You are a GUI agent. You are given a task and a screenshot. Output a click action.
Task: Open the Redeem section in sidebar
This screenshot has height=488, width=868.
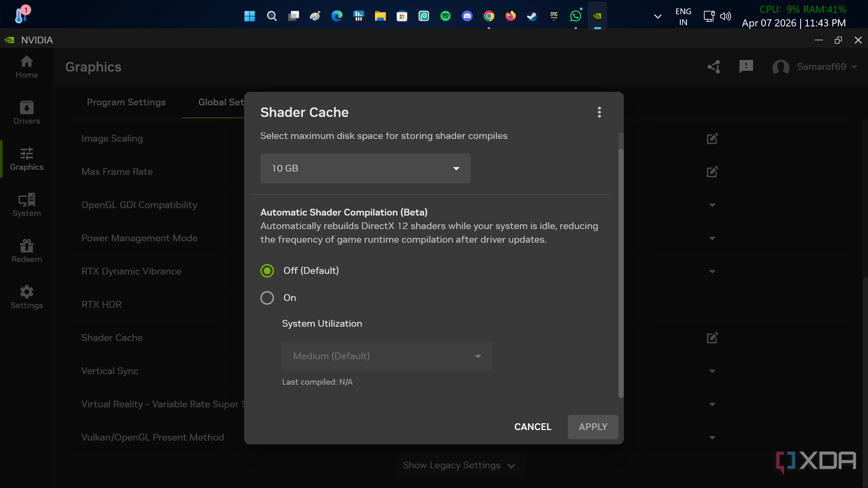tap(26, 251)
